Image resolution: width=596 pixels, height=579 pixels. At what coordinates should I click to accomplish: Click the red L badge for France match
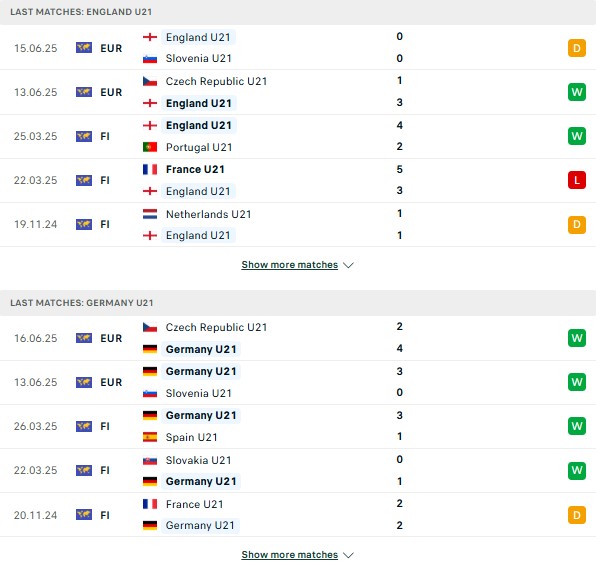point(577,180)
